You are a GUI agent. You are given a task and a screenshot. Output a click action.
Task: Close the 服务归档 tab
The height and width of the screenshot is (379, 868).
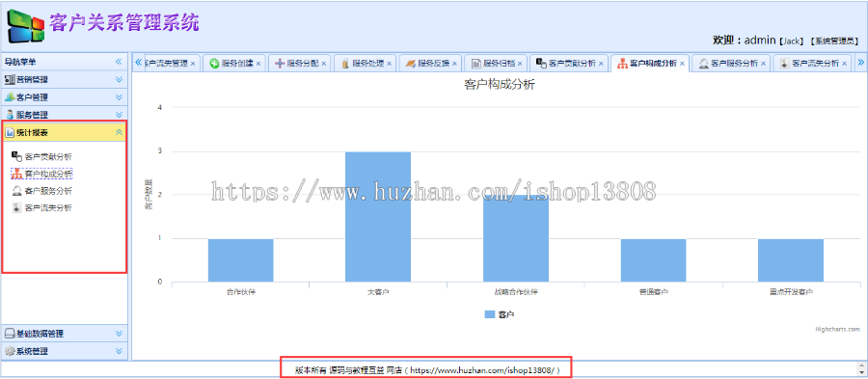click(x=519, y=64)
